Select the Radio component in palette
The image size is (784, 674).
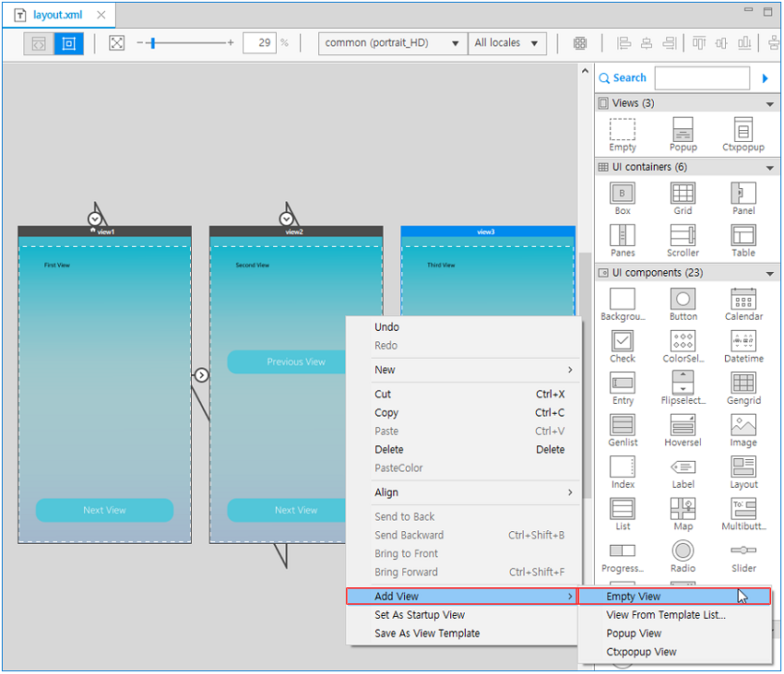[683, 551]
